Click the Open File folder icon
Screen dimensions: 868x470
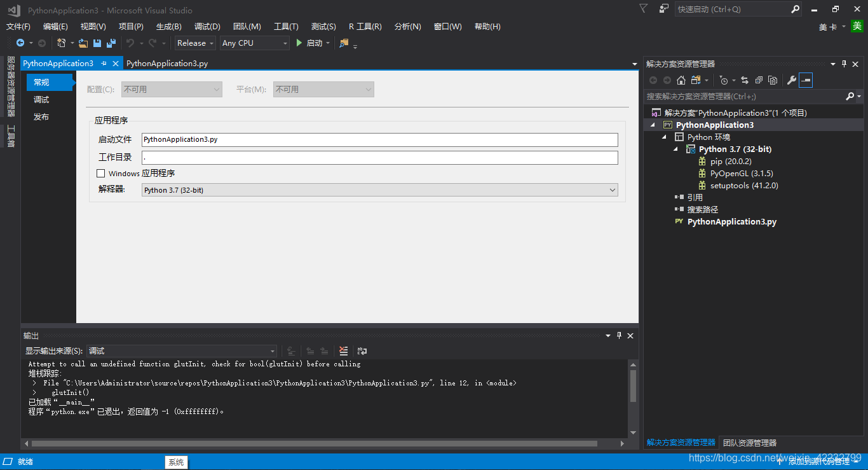83,43
